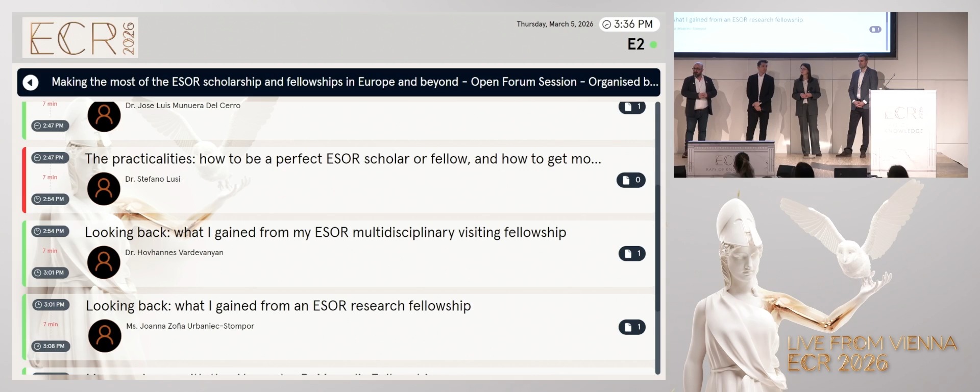Viewport: 980px width, 392px height.
Task: Click document icon beside Urbaniec-Stompor's research fellowship talk
Action: [x=632, y=327]
